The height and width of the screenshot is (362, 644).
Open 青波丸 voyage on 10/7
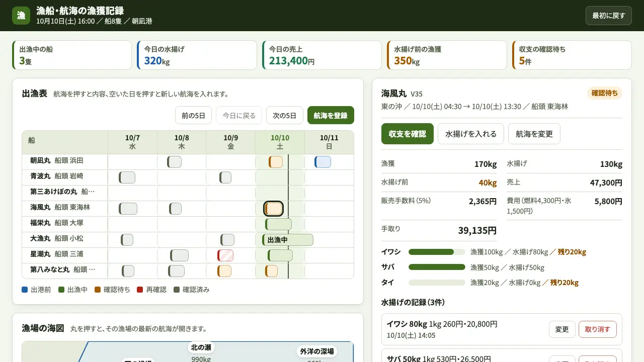[x=127, y=177]
